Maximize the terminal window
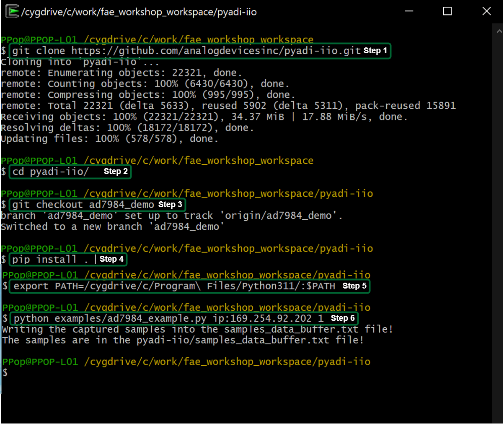The image size is (504, 424). (x=447, y=11)
